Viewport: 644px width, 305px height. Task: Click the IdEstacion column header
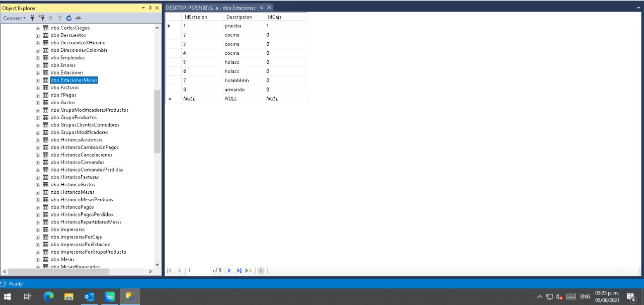point(202,17)
